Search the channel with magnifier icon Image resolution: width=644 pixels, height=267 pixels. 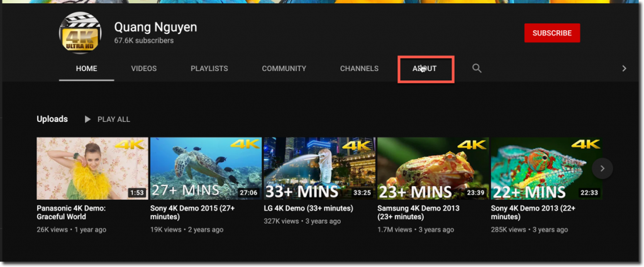coord(477,68)
